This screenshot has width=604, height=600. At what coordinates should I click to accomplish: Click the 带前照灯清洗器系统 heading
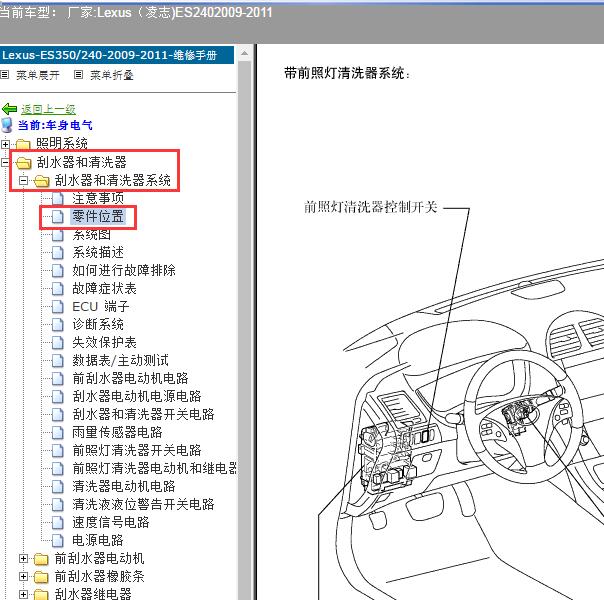pyautogui.click(x=347, y=73)
